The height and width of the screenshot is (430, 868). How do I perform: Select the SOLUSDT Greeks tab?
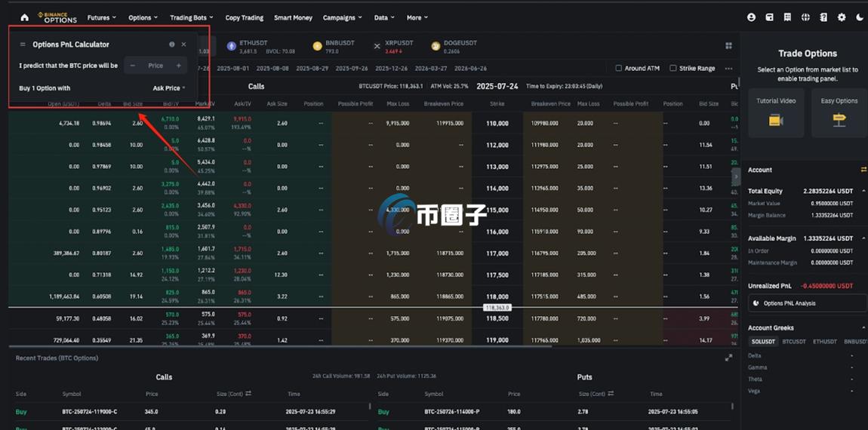point(763,342)
